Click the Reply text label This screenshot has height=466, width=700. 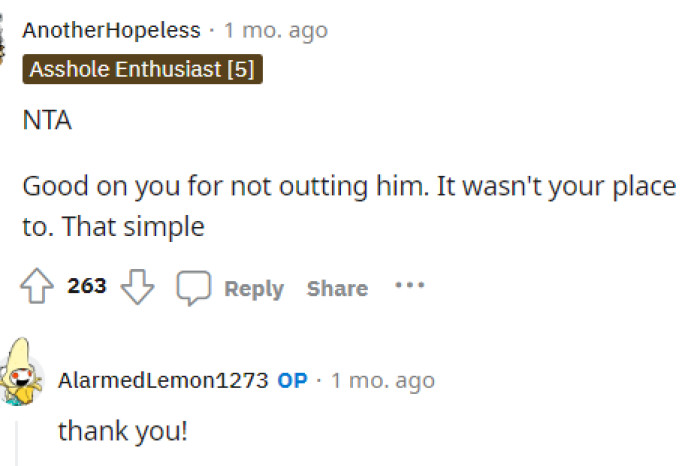click(254, 289)
